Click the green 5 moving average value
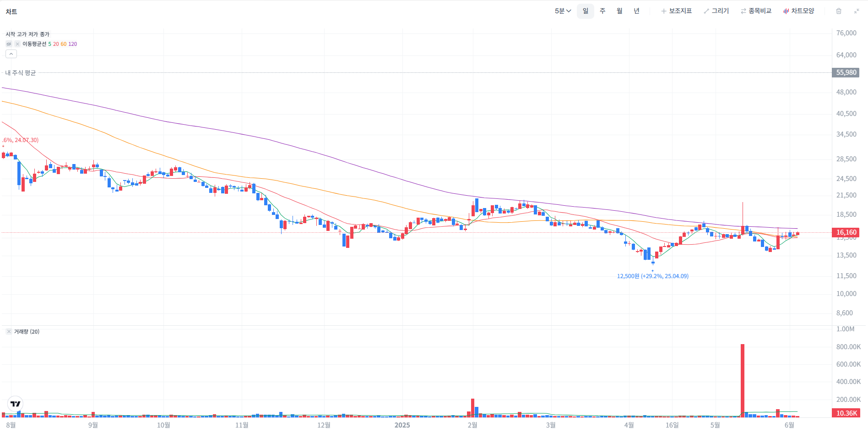 pyautogui.click(x=50, y=44)
